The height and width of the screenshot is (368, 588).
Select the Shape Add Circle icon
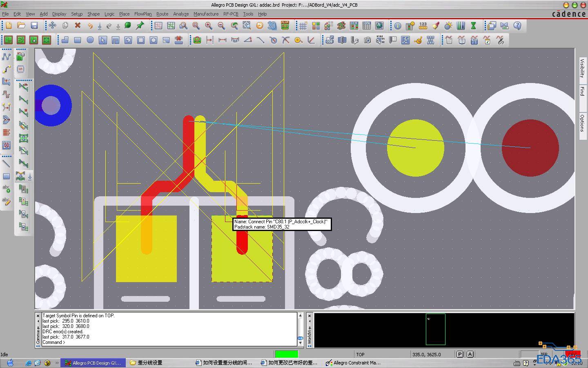click(x=90, y=40)
